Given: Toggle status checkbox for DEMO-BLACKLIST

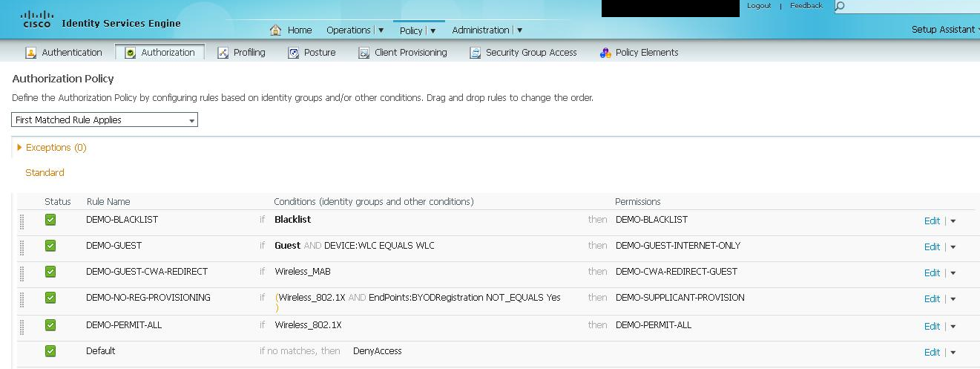Looking at the screenshot, I should (50, 220).
